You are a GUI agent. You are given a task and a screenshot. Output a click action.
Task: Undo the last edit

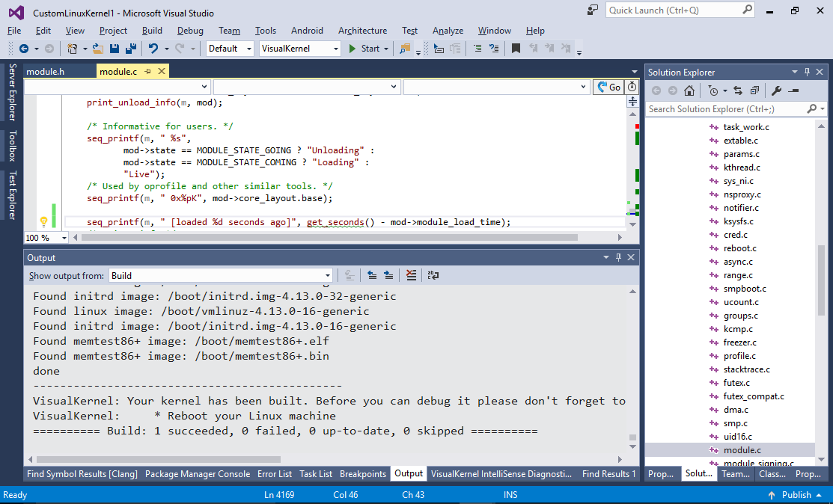153,49
